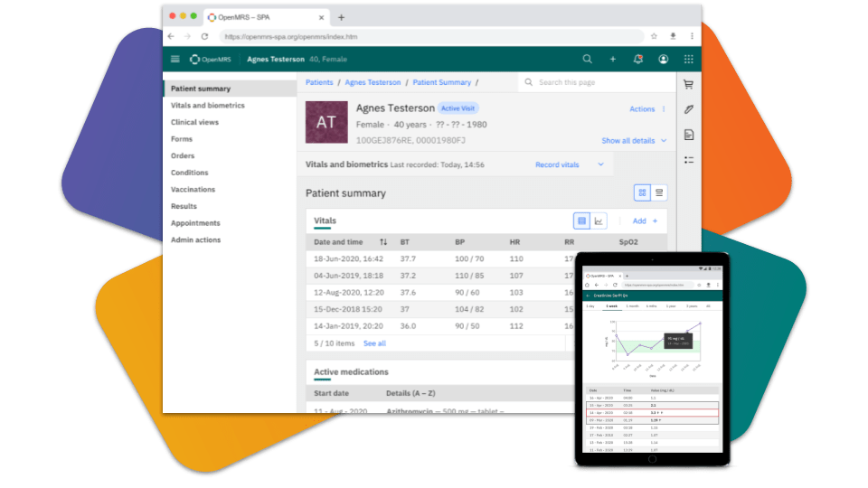Show Vitals as table view
This screenshot has width=868, height=488.
point(581,221)
